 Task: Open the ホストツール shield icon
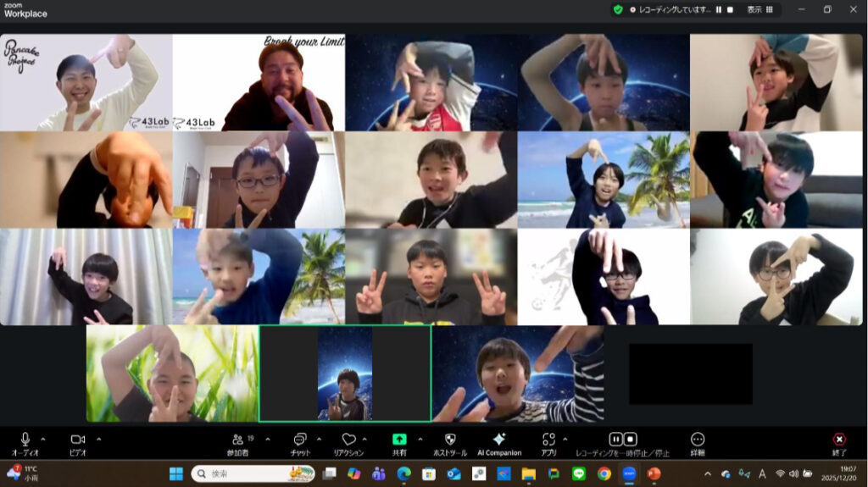click(x=450, y=440)
